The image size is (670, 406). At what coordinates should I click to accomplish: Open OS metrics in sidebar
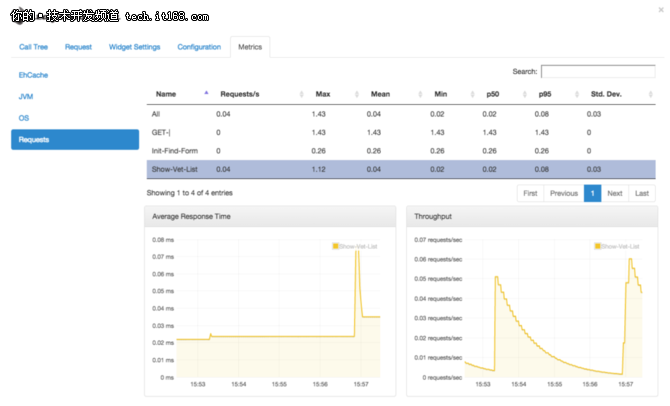(24, 118)
